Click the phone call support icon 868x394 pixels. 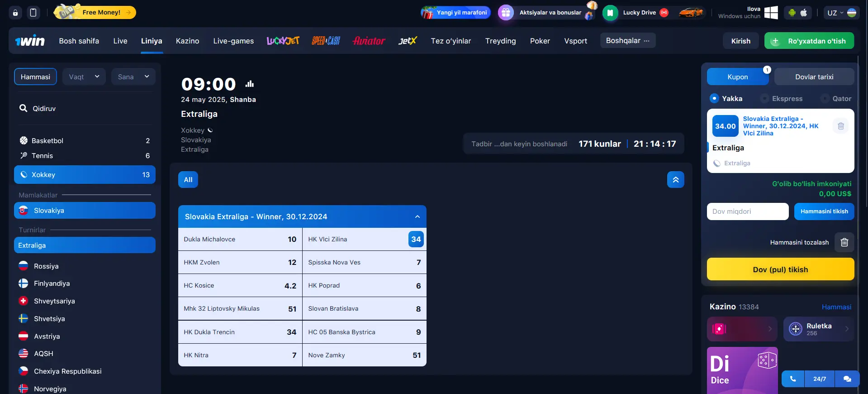(x=793, y=379)
